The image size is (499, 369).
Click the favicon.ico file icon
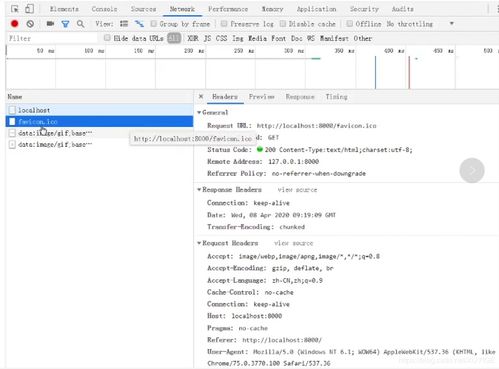pyautogui.click(x=12, y=122)
